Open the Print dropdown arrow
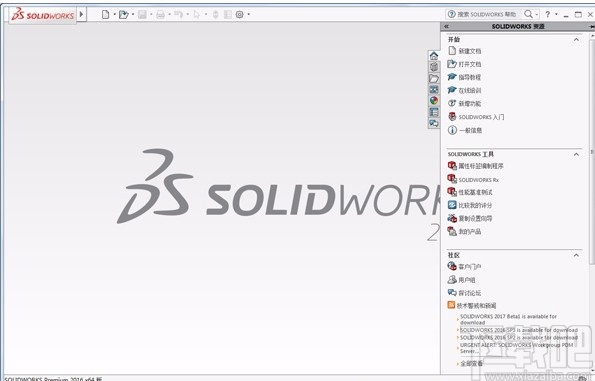This screenshot has height=381, width=595. coord(169,14)
